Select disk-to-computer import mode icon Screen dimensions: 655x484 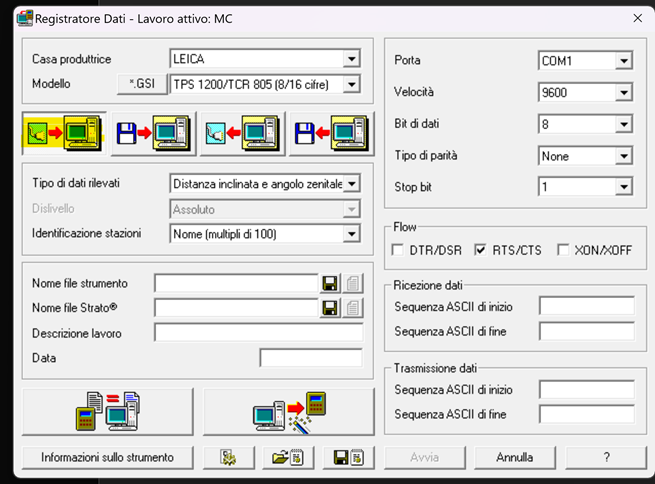[x=152, y=132]
